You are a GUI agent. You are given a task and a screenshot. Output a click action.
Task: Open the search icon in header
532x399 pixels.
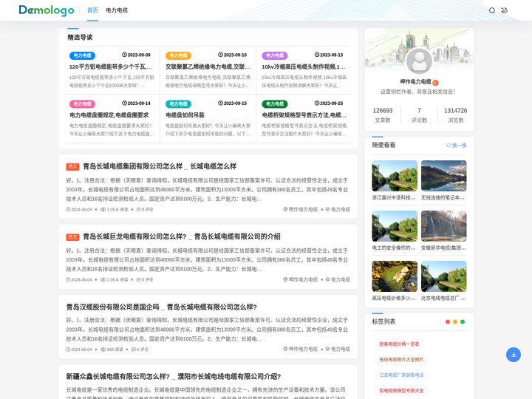492,10
